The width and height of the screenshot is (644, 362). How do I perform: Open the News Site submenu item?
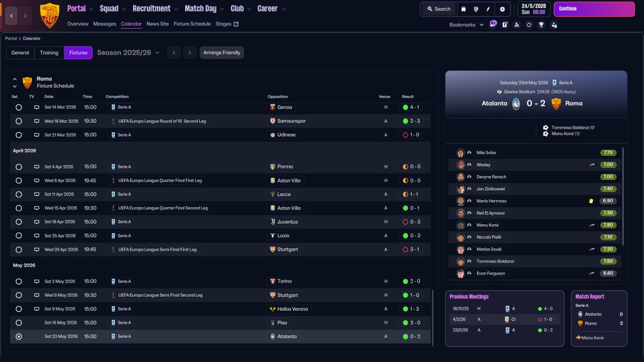[157, 24]
